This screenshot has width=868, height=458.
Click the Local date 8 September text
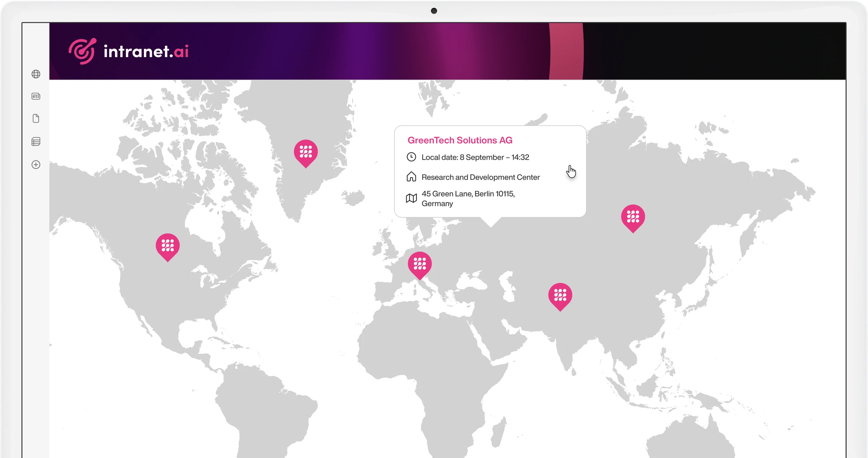pyautogui.click(x=475, y=157)
